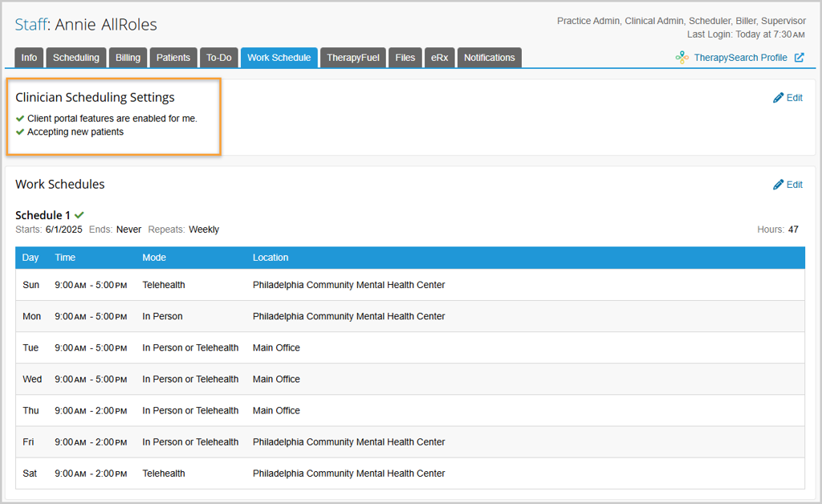Screen dimensions: 822x504
Task: Click the Schedule 1 heading
Action: coord(43,215)
